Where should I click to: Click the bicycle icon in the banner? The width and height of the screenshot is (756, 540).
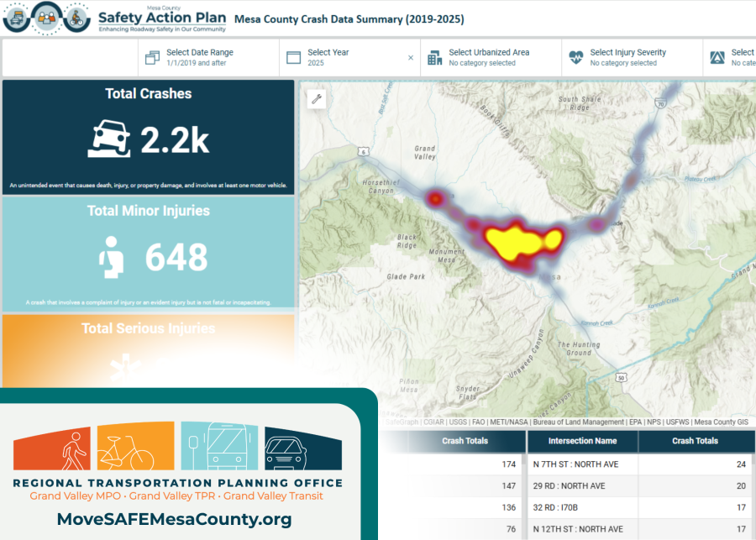point(126,453)
